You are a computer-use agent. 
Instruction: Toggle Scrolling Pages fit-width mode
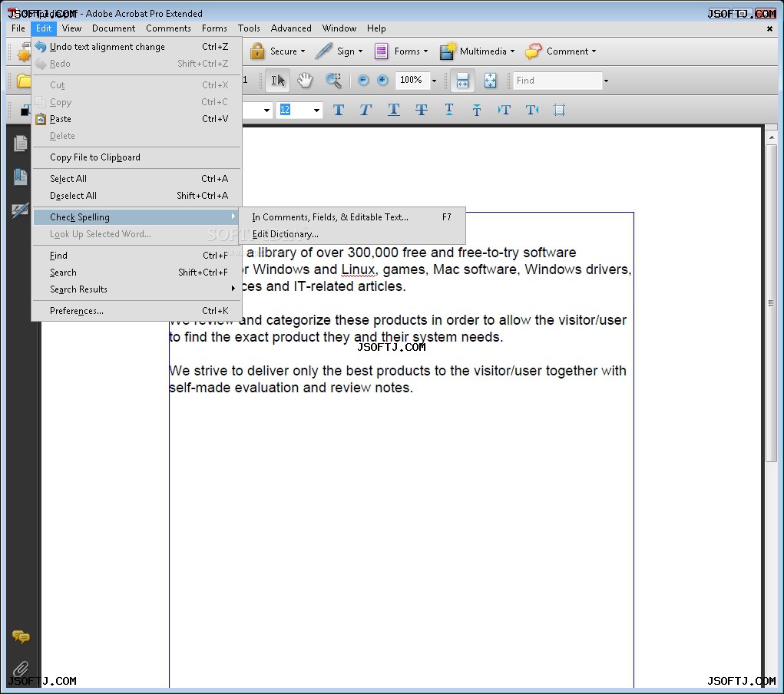(462, 81)
